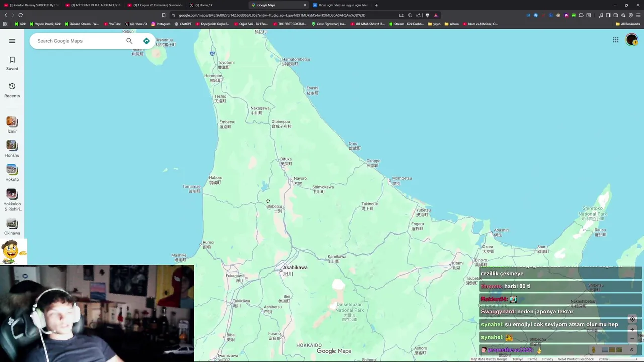Click the Privacy link in the map footer
Viewport: 644px width, 362px height.
(x=547, y=359)
